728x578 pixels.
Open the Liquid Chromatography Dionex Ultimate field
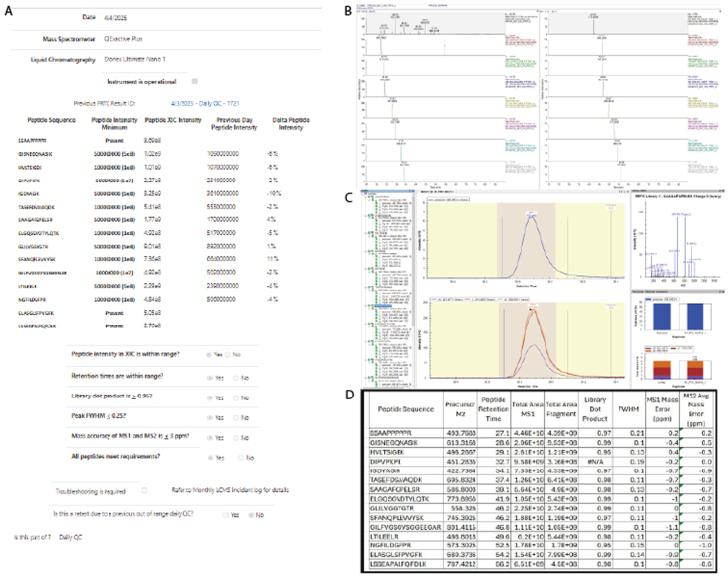click(134, 59)
